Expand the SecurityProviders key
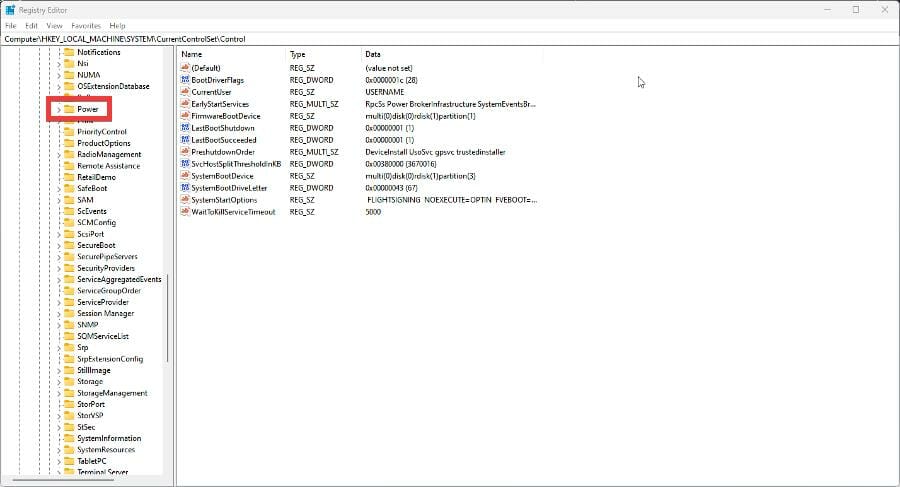 59,269
